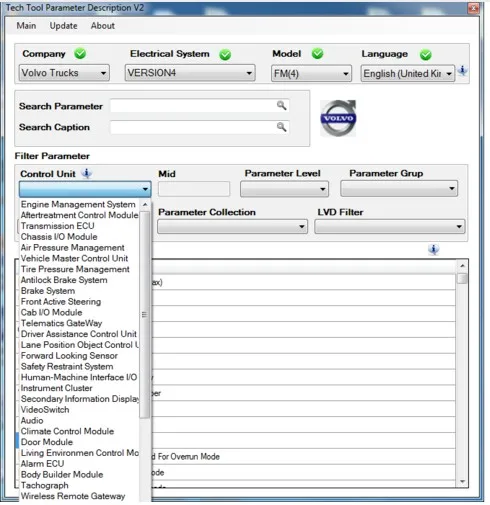Image resolution: width=490 pixels, height=505 pixels.
Task: Select Human-Machine Interface I/O option
Action: (79, 377)
